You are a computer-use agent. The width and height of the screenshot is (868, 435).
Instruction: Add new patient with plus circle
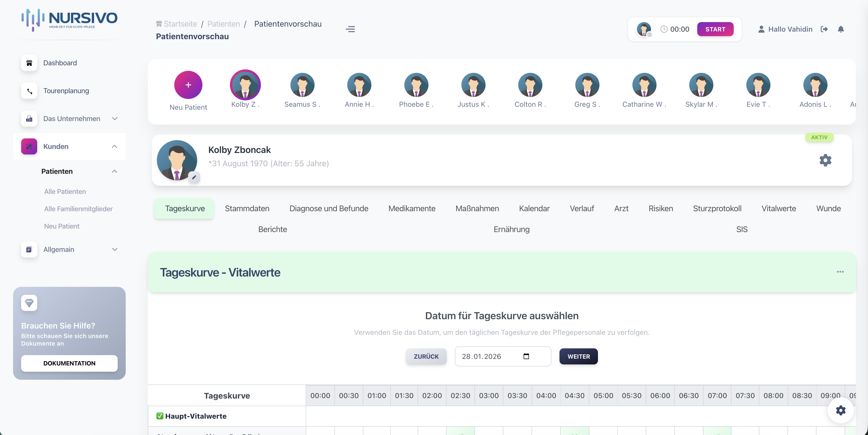click(x=188, y=85)
